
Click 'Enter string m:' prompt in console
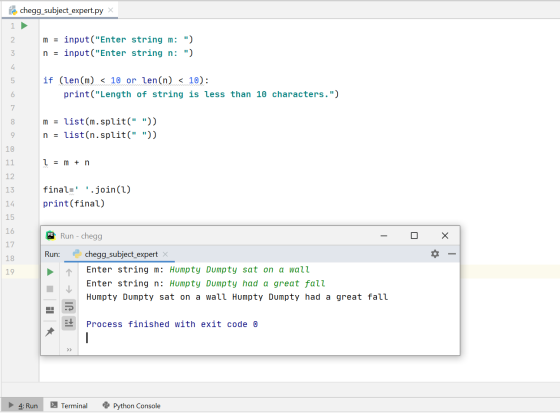(x=125, y=270)
